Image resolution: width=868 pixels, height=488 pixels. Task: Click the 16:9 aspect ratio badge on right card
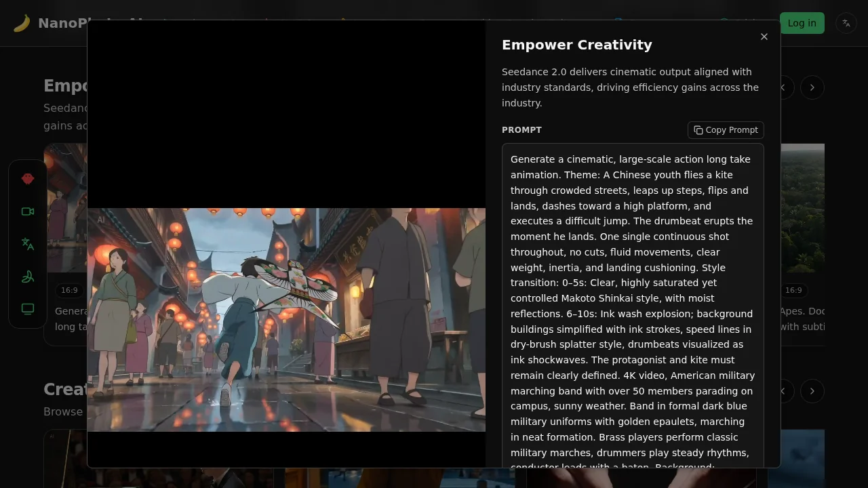tap(793, 290)
